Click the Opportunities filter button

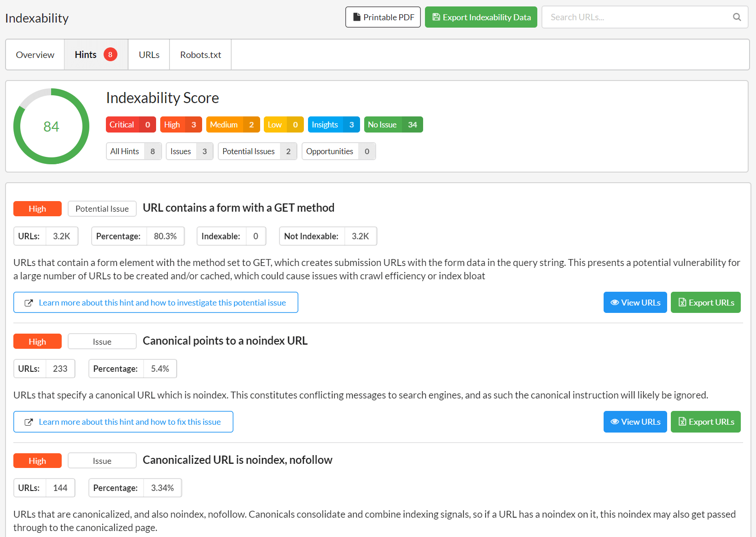click(x=339, y=151)
